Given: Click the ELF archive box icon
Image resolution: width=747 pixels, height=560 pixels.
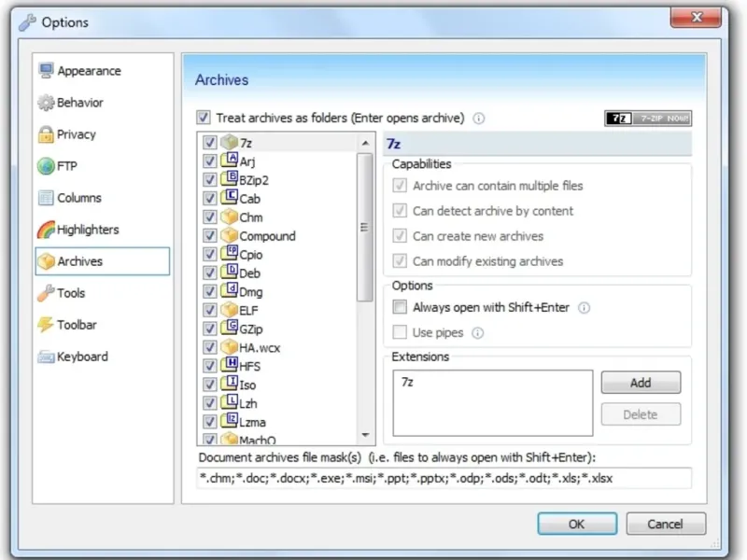Looking at the screenshot, I should pyautogui.click(x=229, y=310).
